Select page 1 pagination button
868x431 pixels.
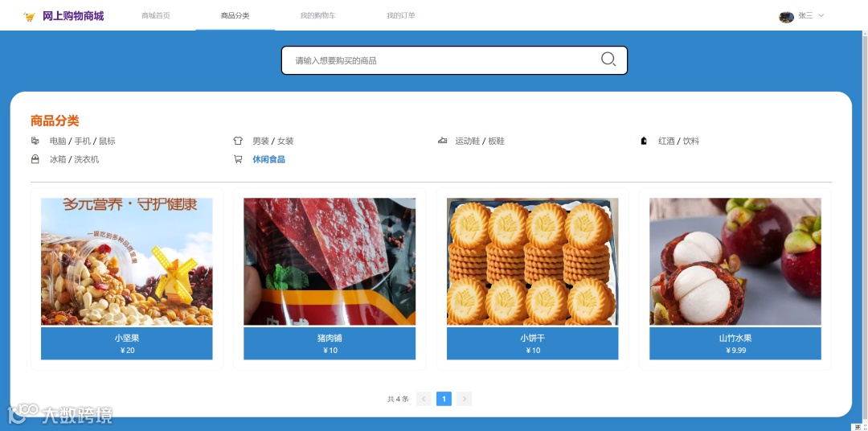[444, 399]
